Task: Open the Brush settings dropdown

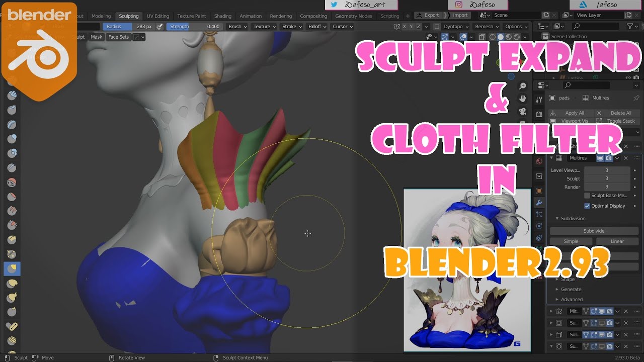Action: [x=237, y=27]
